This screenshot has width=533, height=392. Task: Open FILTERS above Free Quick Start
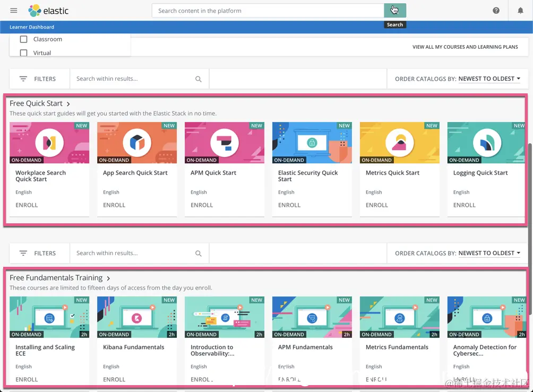39,79
